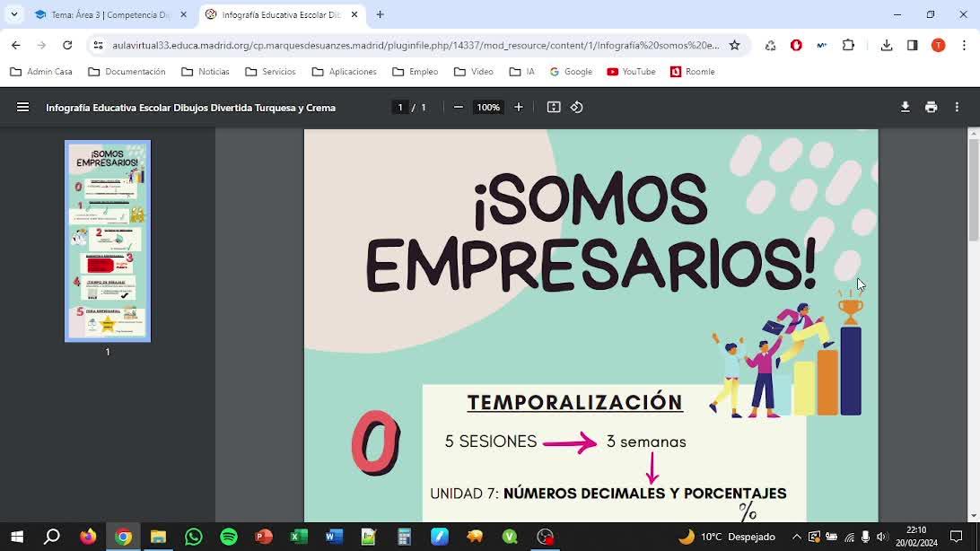The height and width of the screenshot is (551, 980).
Task: View site information in the address bar
Action: (98, 45)
